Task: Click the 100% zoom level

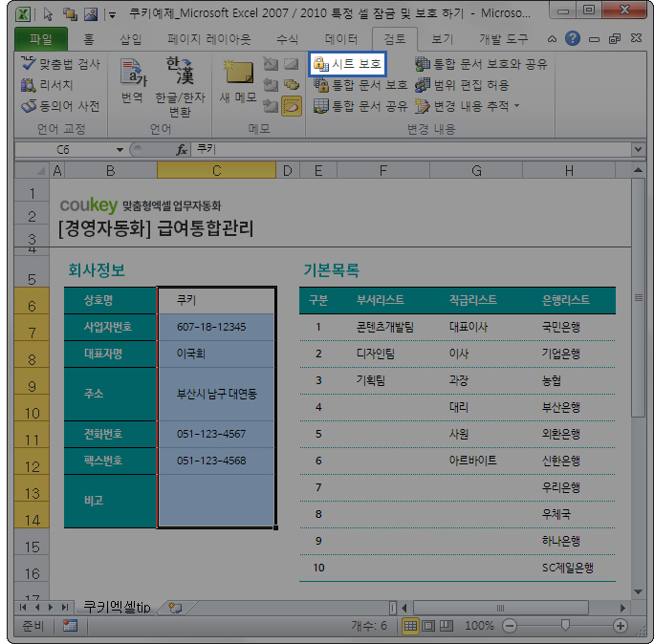Action: tap(479, 626)
